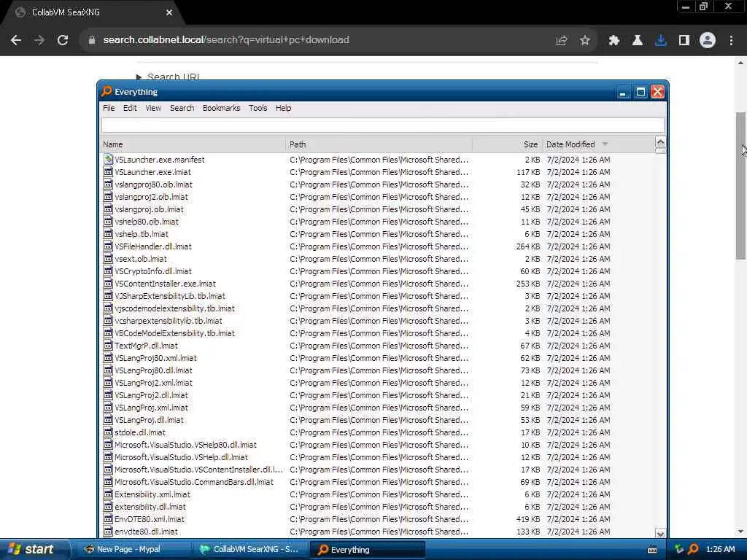The width and height of the screenshot is (747, 560).
Task: Select VJSharpExtensibilityLib.tlb.lmiat file row
Action: coord(378,296)
